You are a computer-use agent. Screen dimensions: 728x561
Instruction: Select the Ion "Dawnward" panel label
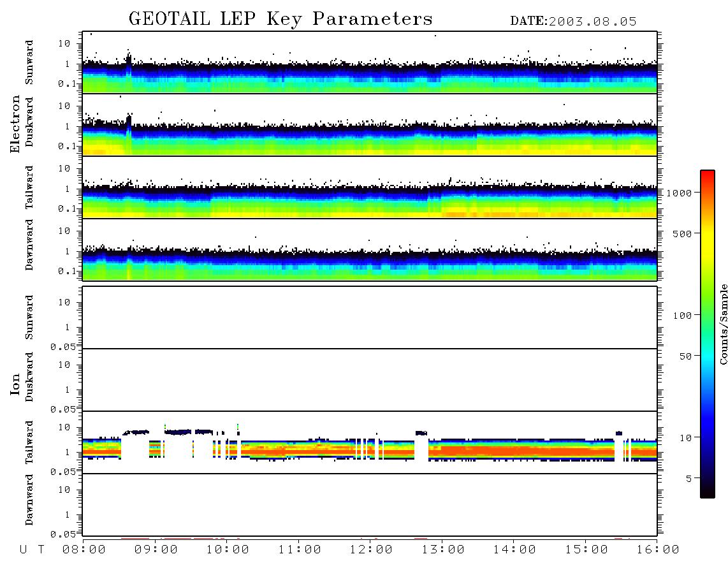point(29,500)
